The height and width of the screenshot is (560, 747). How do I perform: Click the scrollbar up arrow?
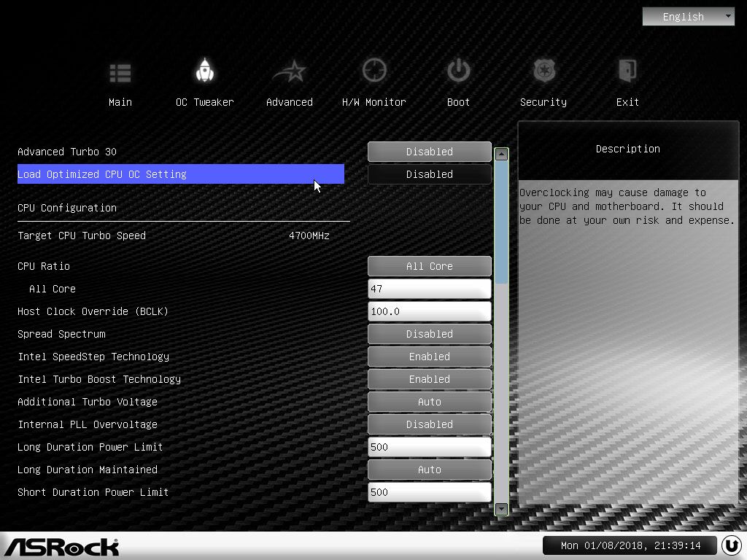[x=501, y=154]
